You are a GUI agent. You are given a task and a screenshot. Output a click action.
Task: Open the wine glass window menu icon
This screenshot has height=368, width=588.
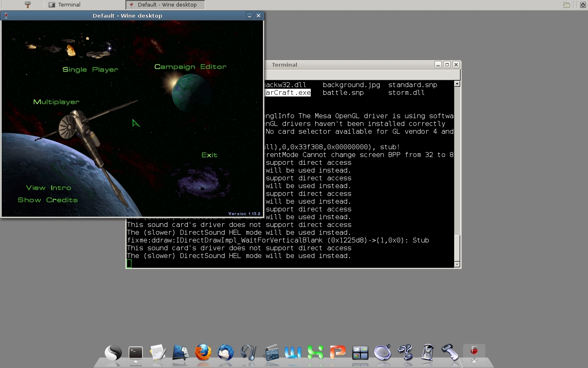6,16
